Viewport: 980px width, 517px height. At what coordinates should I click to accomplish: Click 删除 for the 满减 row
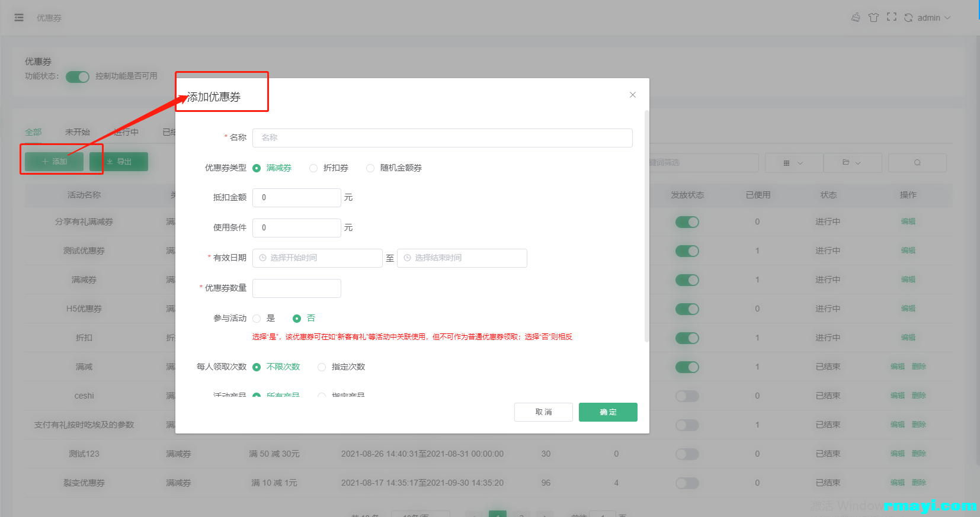click(x=919, y=367)
